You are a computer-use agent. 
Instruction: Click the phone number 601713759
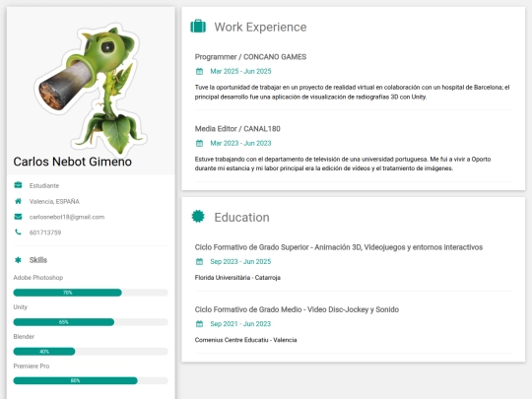pyautogui.click(x=45, y=233)
